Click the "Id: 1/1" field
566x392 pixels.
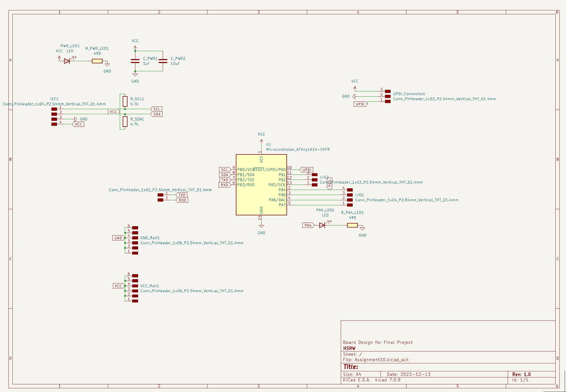coord(520,380)
